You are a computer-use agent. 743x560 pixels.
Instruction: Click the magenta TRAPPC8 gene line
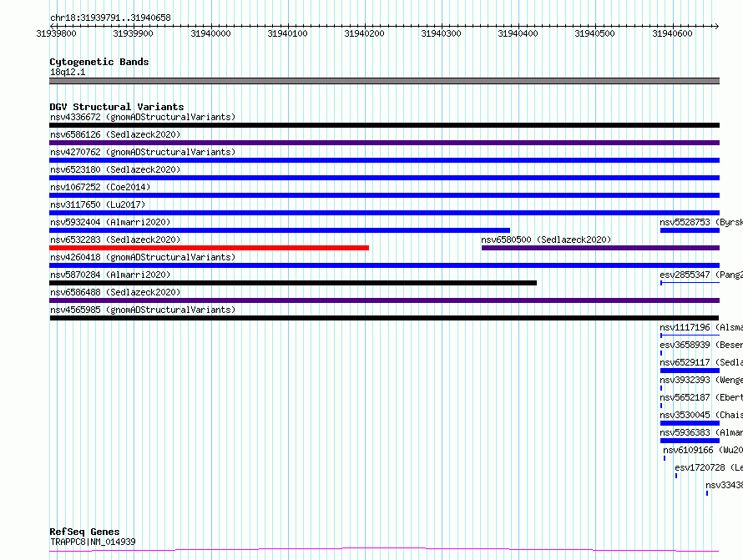tap(384, 550)
